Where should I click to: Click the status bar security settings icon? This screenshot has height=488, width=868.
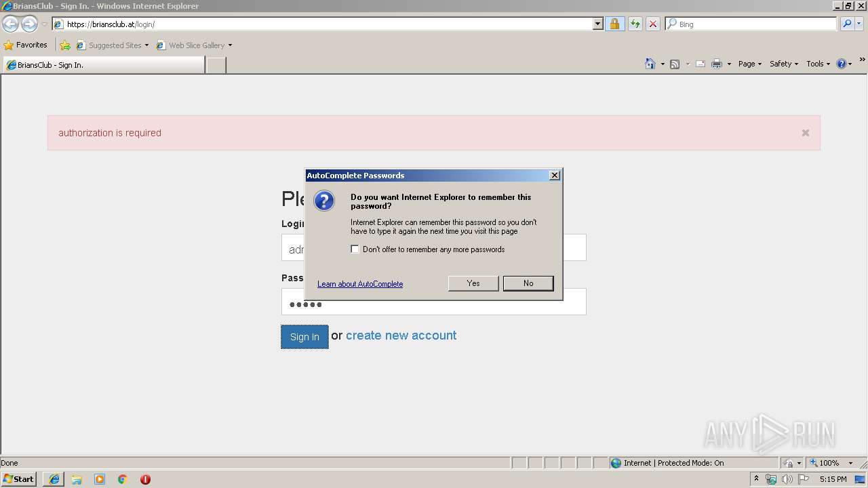(789, 463)
